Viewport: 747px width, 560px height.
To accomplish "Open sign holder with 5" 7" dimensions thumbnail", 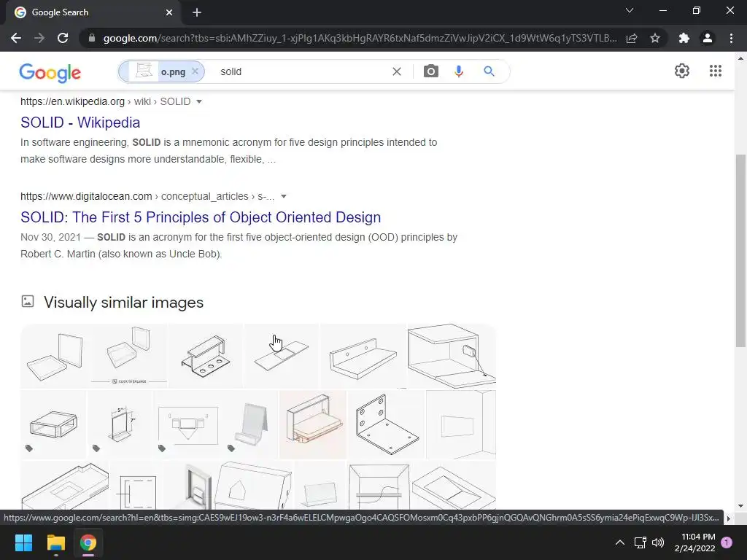I will 120,424.
